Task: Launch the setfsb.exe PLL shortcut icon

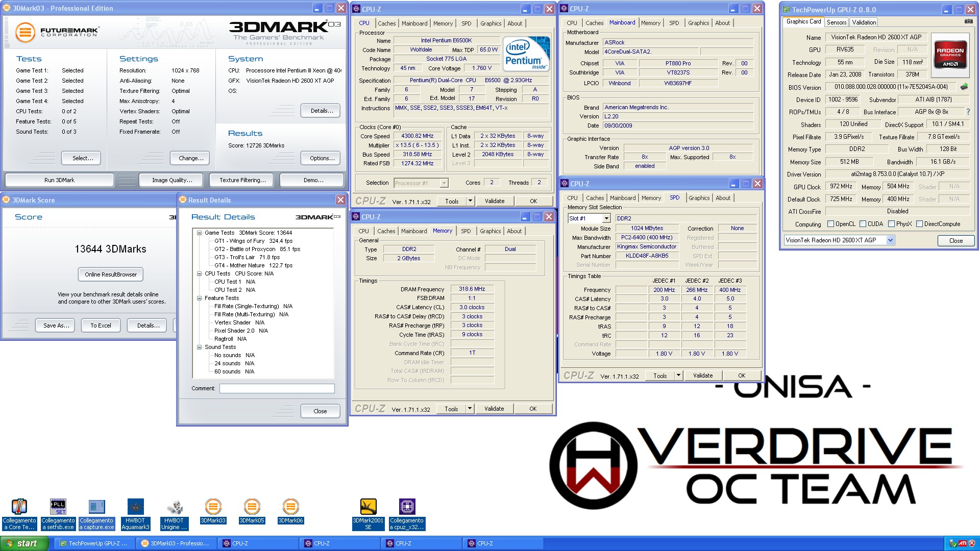Action: (58, 514)
